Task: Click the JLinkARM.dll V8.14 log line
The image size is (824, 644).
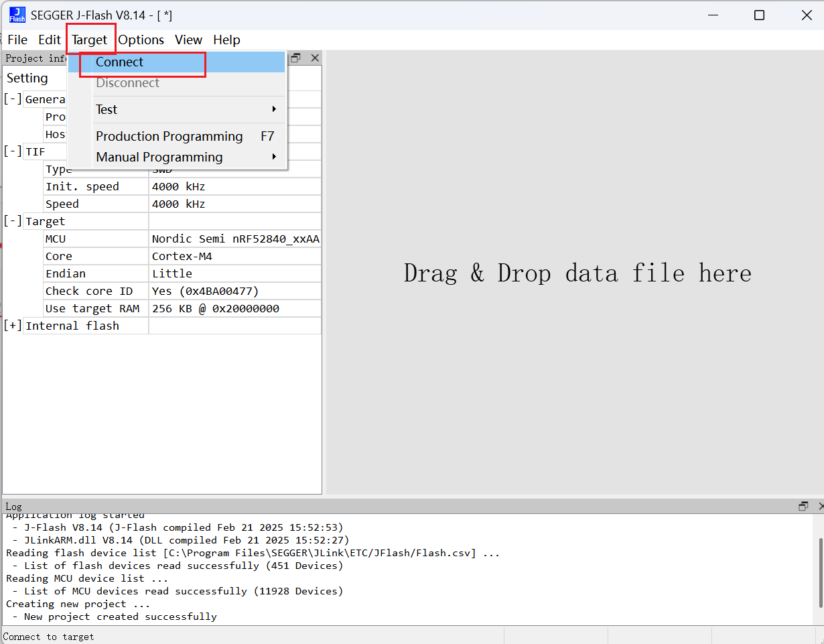Action: [x=181, y=540]
